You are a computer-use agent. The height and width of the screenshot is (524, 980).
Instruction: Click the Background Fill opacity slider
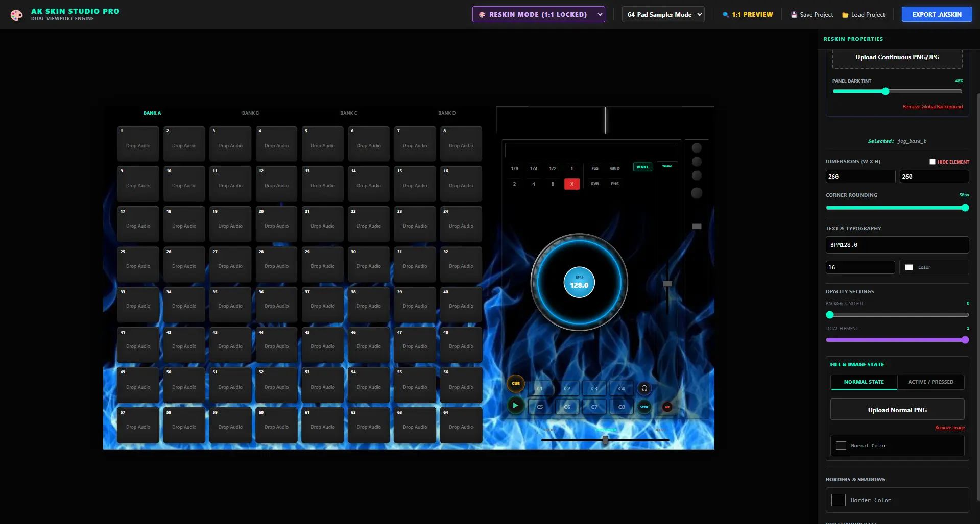897,315
